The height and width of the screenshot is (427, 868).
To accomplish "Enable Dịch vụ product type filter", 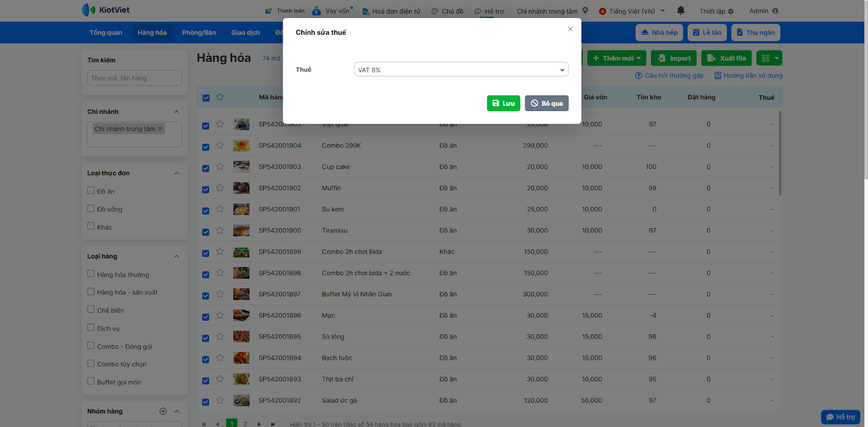I will point(91,327).
